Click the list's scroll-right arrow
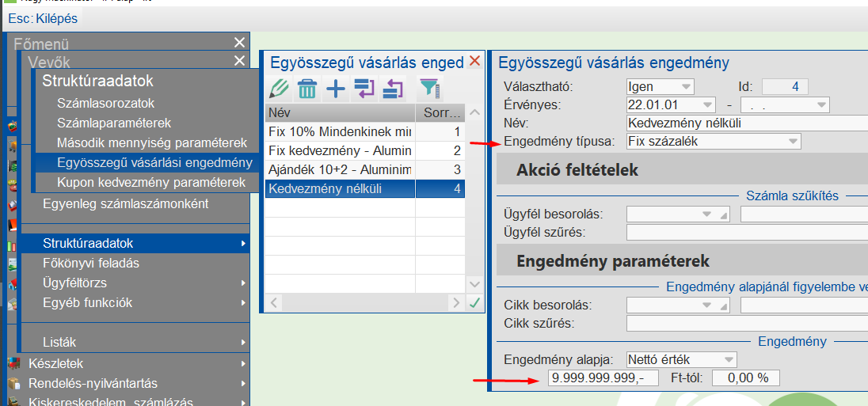The height and width of the screenshot is (406, 868). tap(456, 302)
